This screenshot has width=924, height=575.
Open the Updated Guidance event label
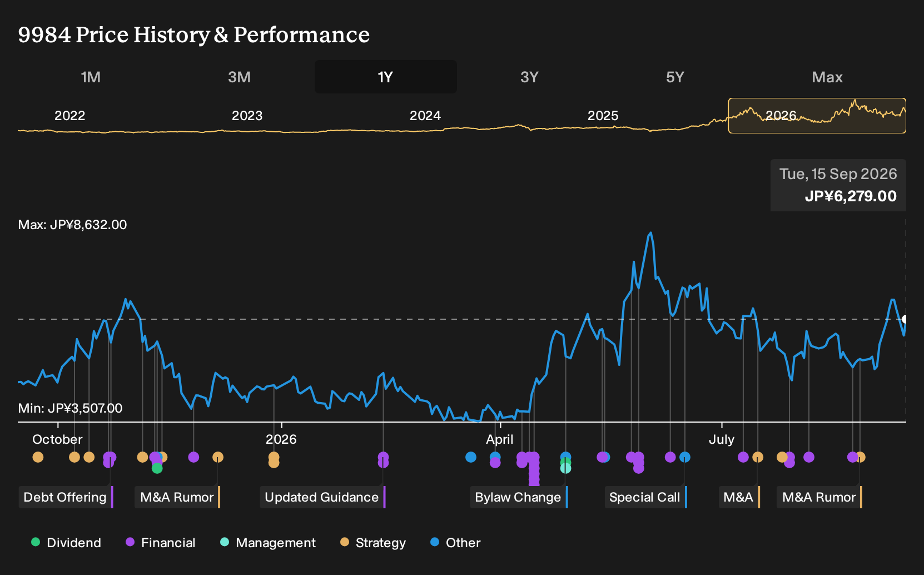(322, 497)
